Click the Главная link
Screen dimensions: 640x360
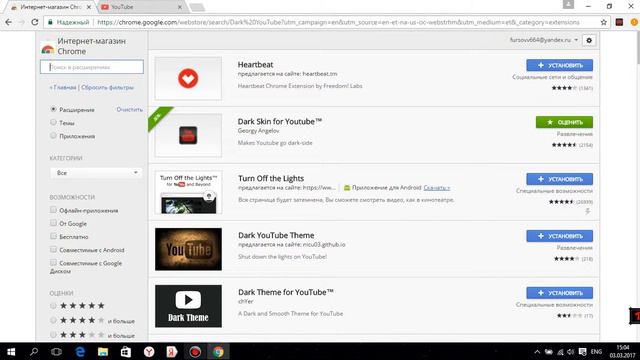click(63, 87)
